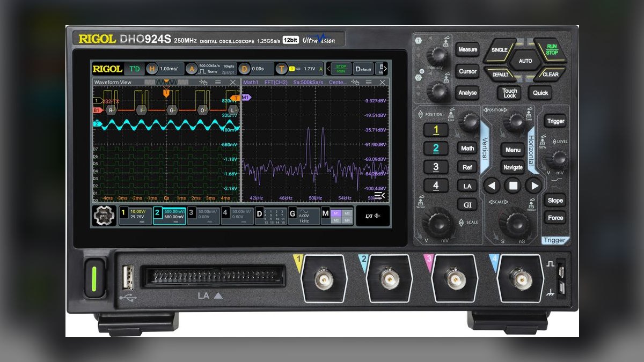This screenshot has height=362, width=644.
Task: Toggle the on-screen STOP RUN button
Action: [x=341, y=68]
